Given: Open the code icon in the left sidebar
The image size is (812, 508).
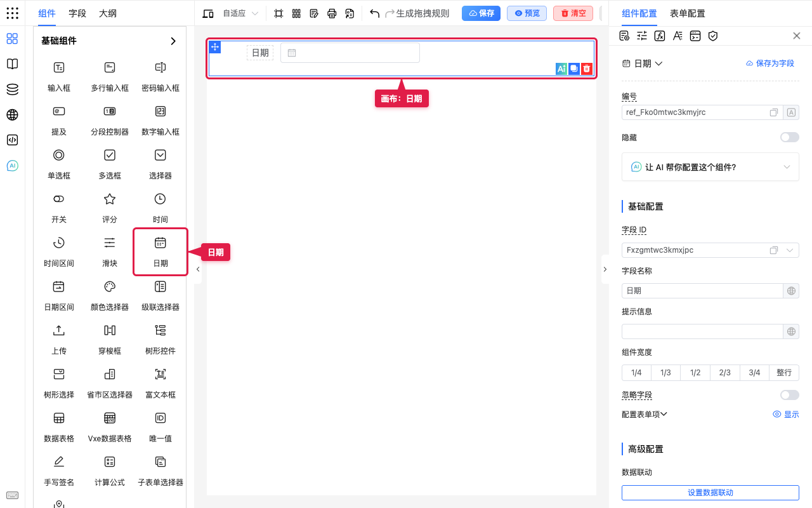Looking at the screenshot, I should coord(12,140).
